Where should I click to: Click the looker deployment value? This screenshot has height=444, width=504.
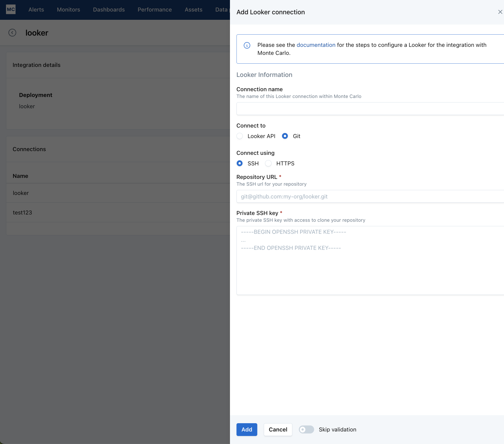pyautogui.click(x=27, y=106)
